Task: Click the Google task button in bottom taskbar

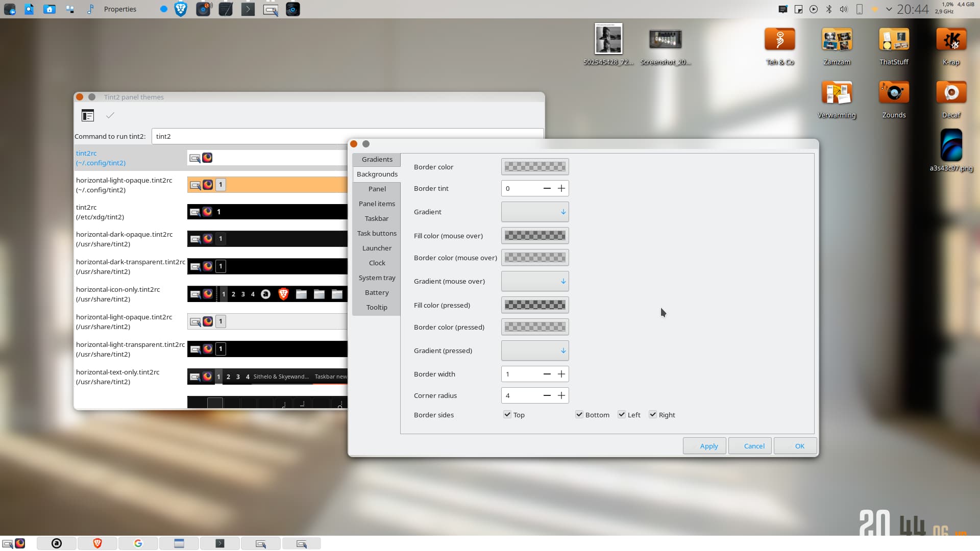Action: [x=138, y=543]
